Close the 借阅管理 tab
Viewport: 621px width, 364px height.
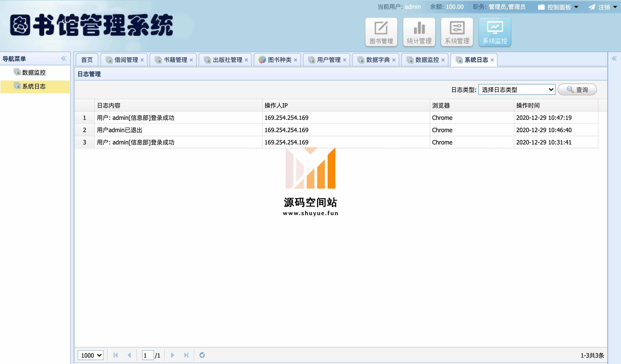click(142, 60)
